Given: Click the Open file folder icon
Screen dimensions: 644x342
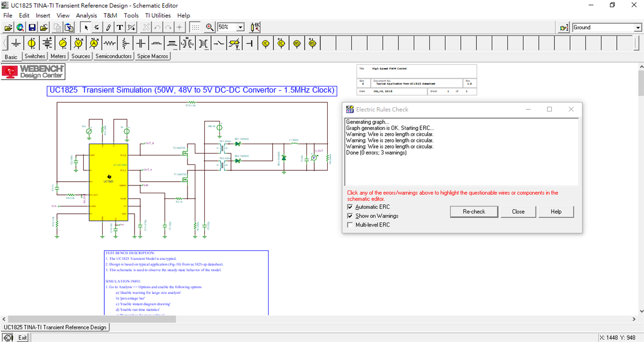Looking at the screenshot, I should (x=8, y=27).
